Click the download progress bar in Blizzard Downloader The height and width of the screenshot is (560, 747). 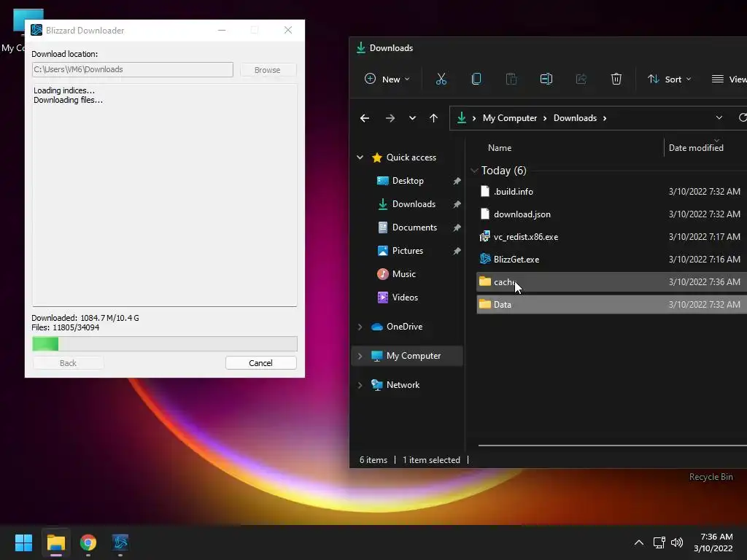point(165,343)
